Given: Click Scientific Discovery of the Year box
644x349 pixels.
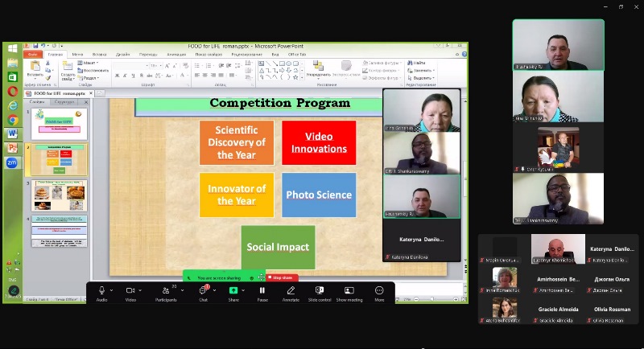Looking at the screenshot, I should (x=237, y=142).
